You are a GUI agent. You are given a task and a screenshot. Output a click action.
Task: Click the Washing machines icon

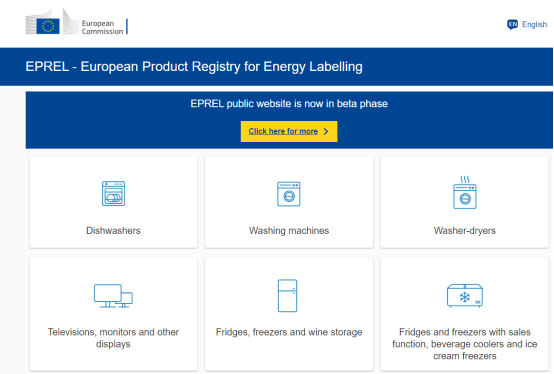tap(289, 194)
